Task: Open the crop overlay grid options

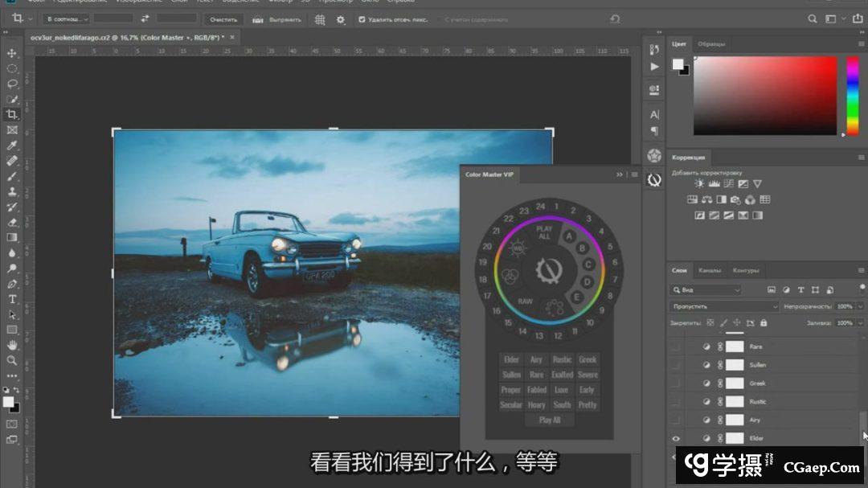Action: click(320, 18)
